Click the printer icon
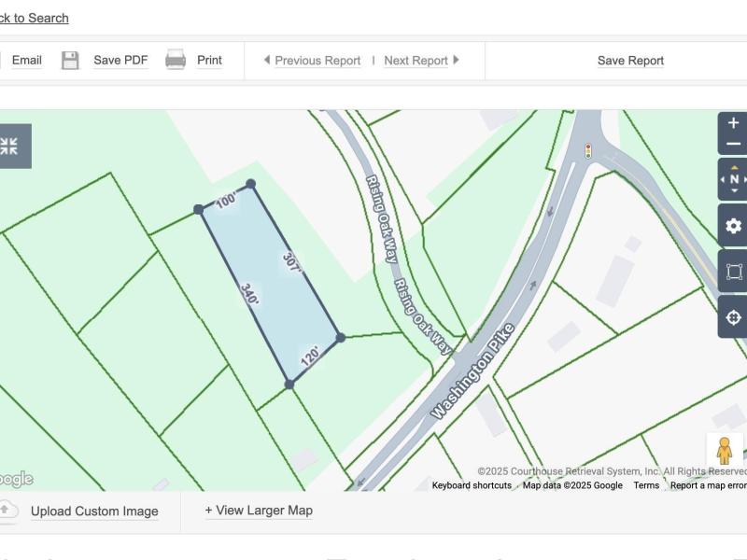Viewport: 747px width, 560px height. pos(176,61)
